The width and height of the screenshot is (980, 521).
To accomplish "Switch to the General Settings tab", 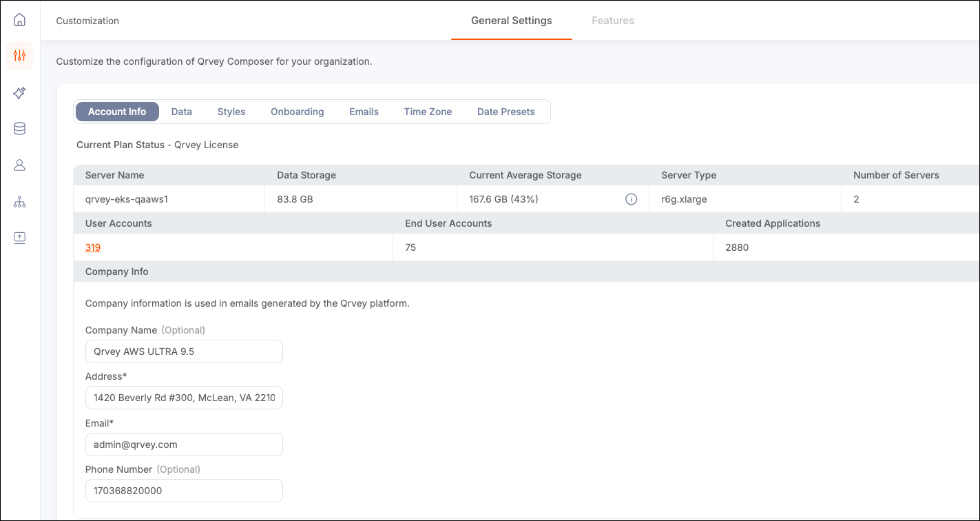I will click(x=512, y=21).
